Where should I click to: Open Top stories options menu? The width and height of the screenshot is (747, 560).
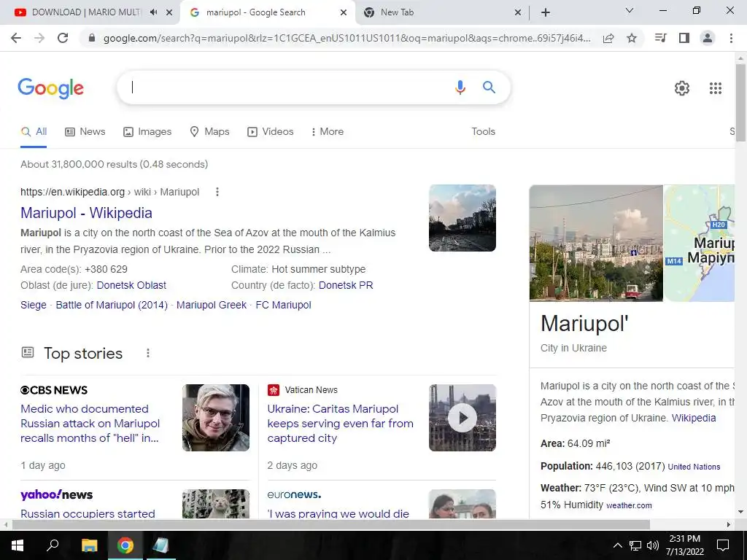coord(148,354)
